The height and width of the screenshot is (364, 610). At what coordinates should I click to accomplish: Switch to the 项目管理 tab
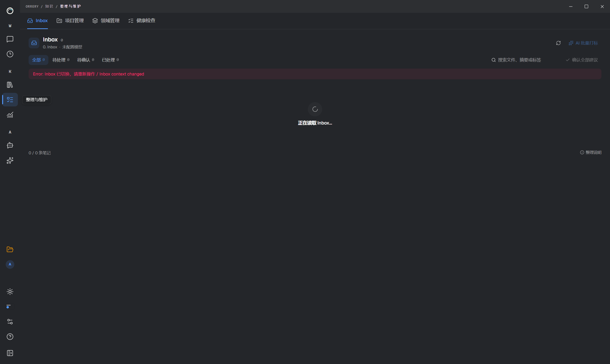70,21
